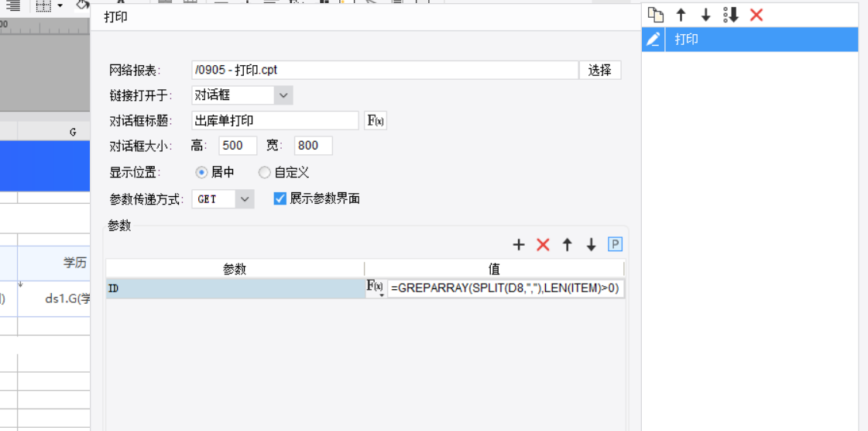Click 选择 button to choose report

coord(600,71)
